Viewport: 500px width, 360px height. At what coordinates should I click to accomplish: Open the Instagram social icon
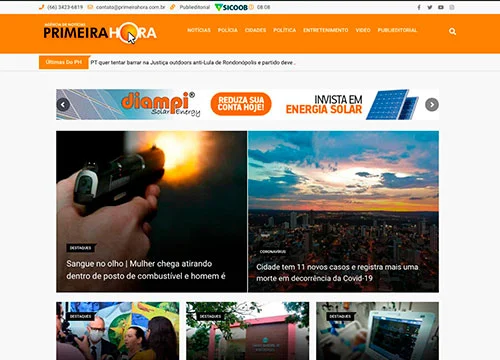[452, 7]
